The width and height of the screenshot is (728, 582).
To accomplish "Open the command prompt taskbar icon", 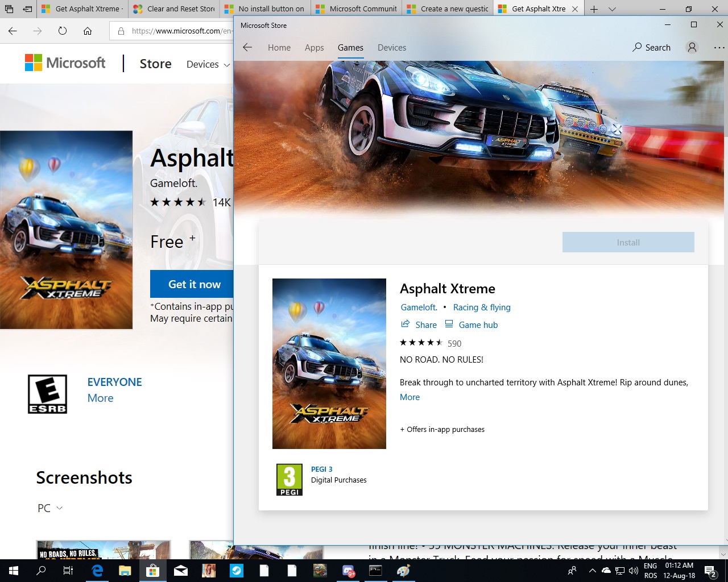I will tap(376, 571).
